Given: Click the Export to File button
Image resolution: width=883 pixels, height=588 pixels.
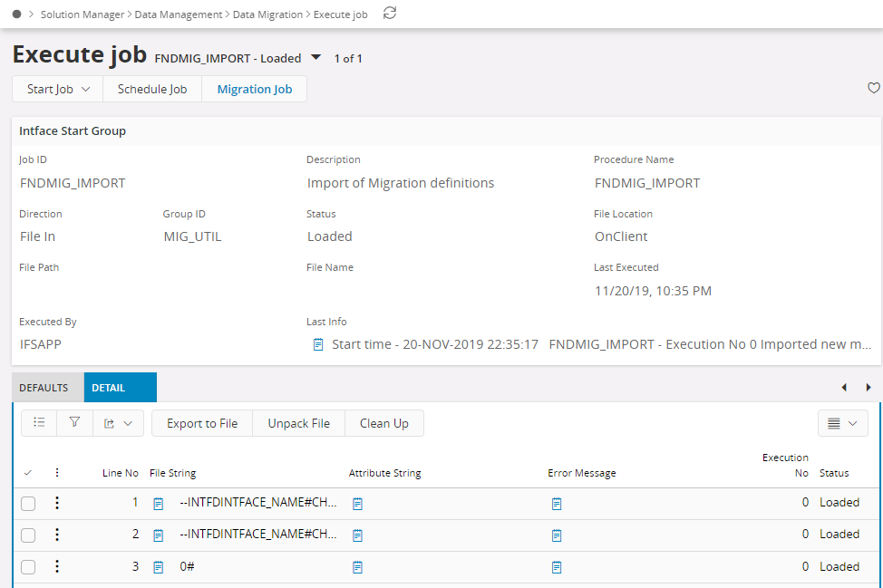Looking at the screenshot, I should click(x=201, y=422).
